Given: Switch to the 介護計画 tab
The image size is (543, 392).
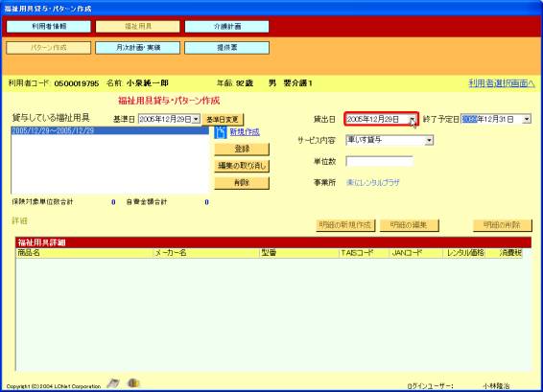Looking at the screenshot, I should tap(226, 27).
